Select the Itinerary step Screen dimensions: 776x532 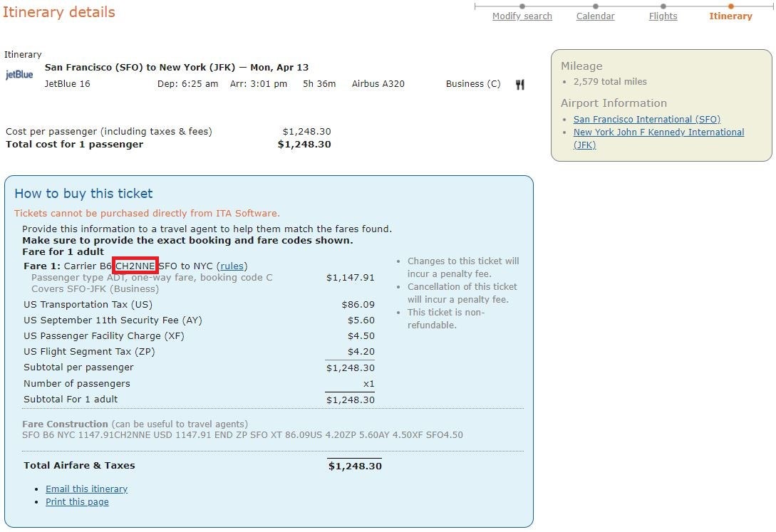point(730,16)
